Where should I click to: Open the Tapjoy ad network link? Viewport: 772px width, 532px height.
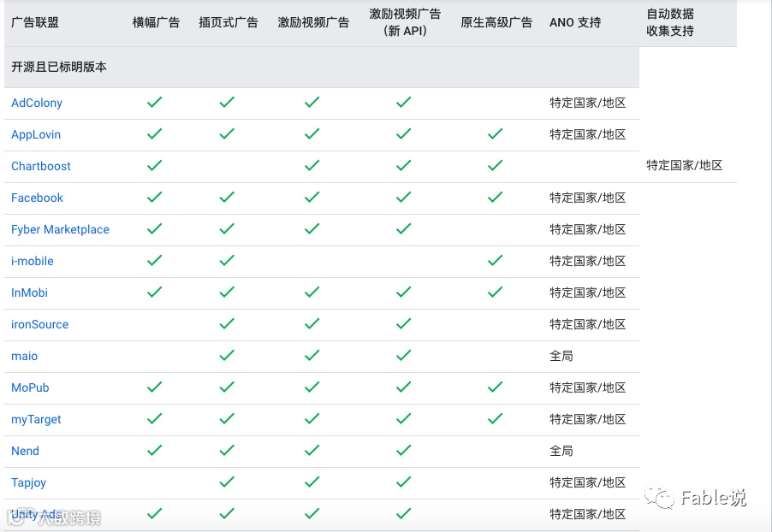point(28,482)
